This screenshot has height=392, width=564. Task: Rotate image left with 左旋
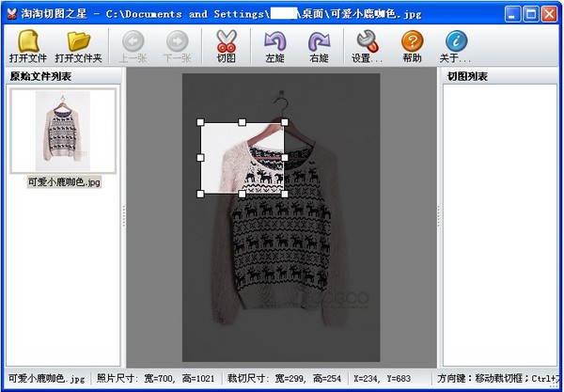(274, 43)
